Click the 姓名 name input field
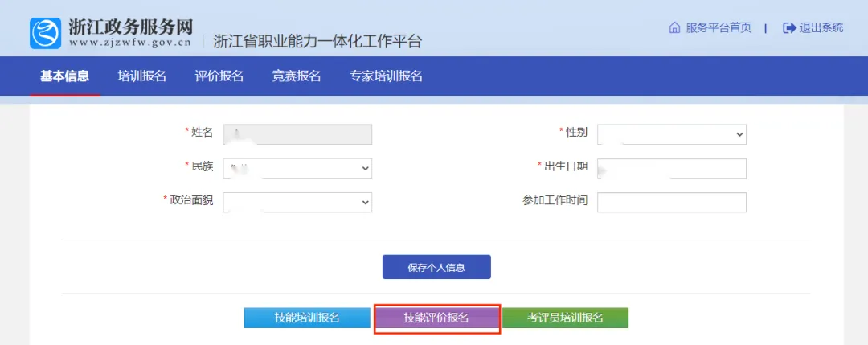The width and height of the screenshot is (868, 345). point(297,134)
